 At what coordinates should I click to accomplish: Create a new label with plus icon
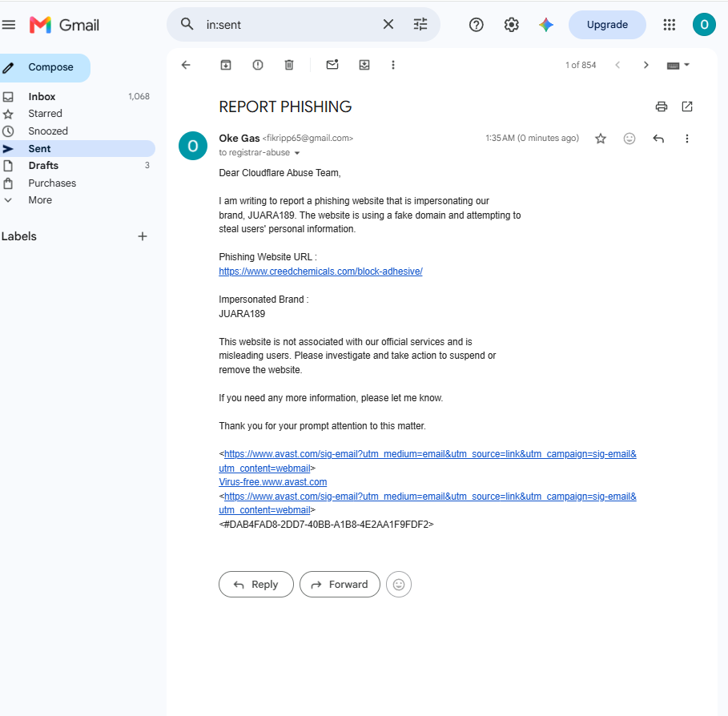pos(143,236)
